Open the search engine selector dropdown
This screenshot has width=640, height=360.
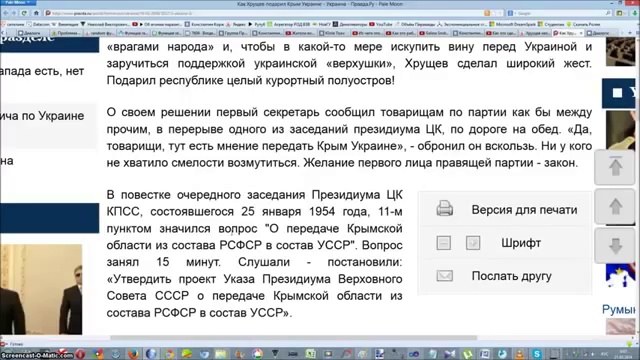512,13
